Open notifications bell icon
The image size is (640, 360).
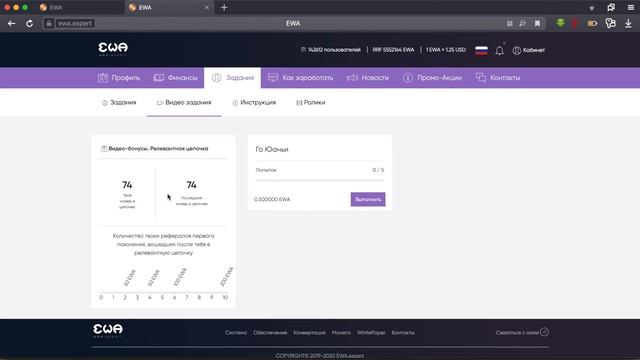499,50
